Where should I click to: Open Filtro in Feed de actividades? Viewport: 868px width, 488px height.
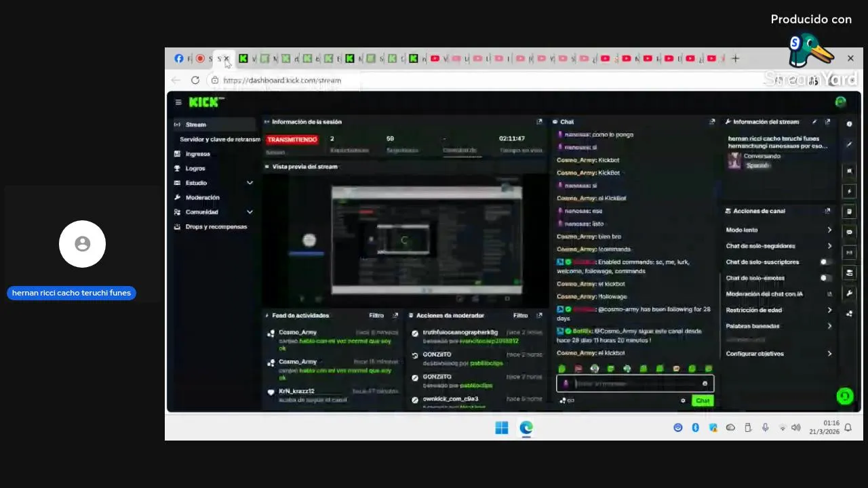click(376, 315)
